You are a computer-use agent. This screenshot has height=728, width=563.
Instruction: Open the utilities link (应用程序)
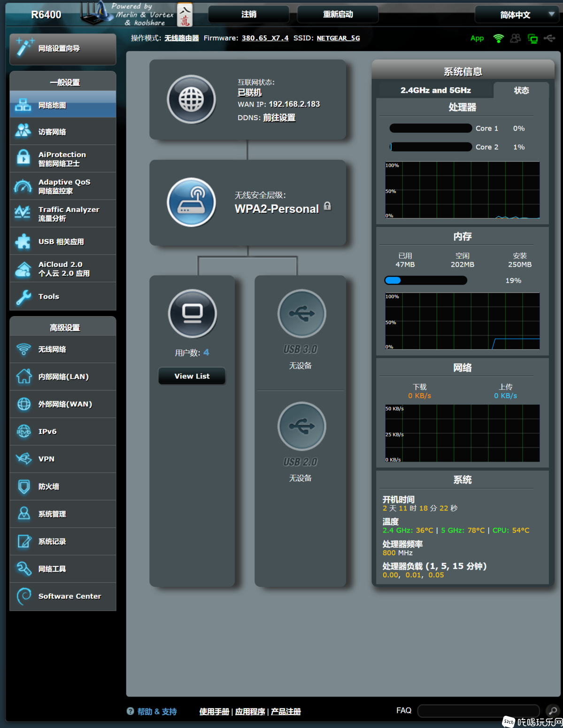[x=250, y=712]
